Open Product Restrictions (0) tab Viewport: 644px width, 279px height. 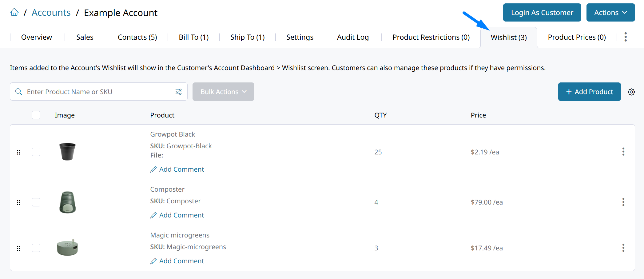coord(431,37)
